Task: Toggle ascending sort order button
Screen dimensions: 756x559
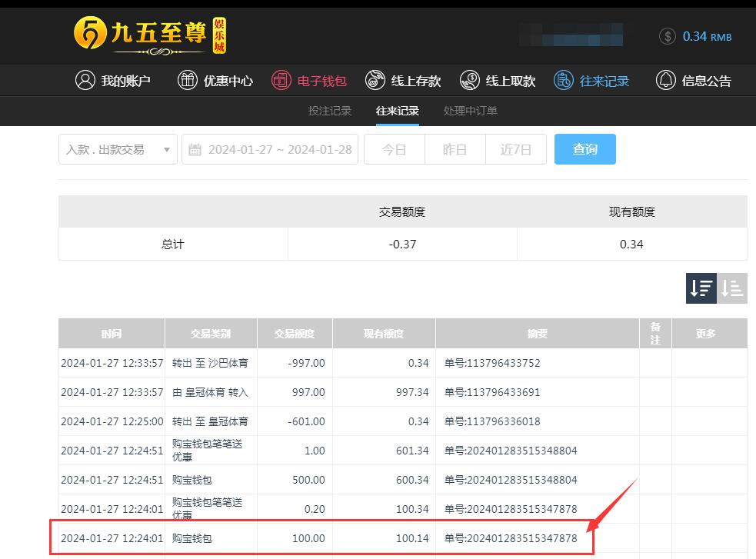Action: pos(732,288)
